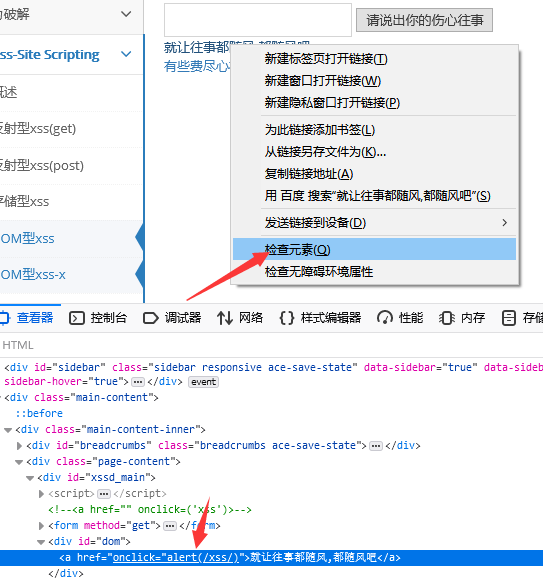Screen dimensions: 543x578
Task: Open the Style Editor (样式编辑器) tab
Action: 320,318
